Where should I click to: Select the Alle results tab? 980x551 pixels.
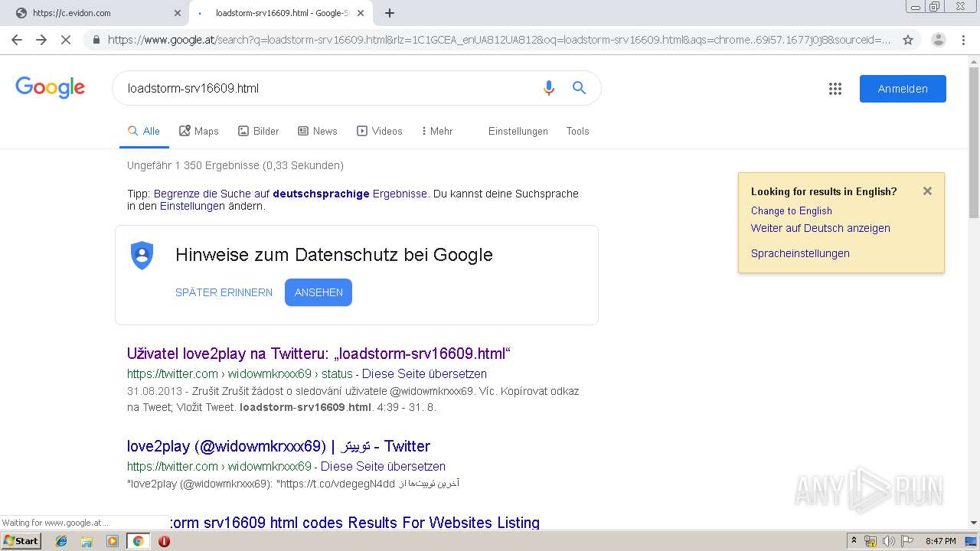coord(144,132)
